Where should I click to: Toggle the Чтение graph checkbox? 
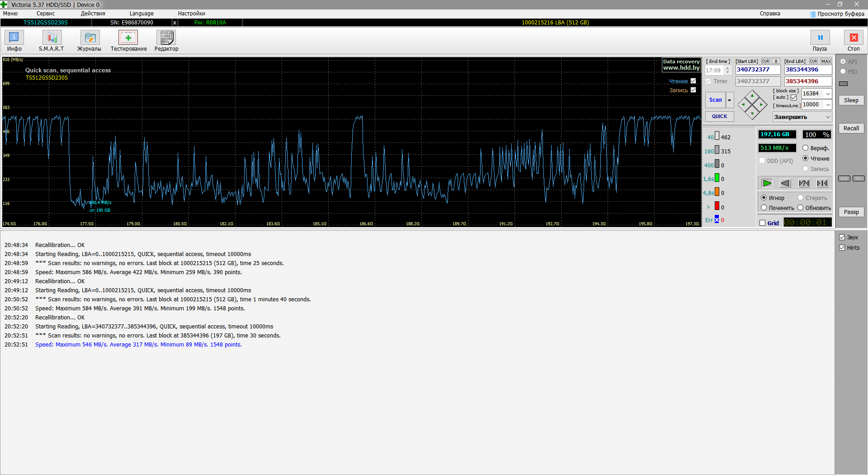click(693, 81)
